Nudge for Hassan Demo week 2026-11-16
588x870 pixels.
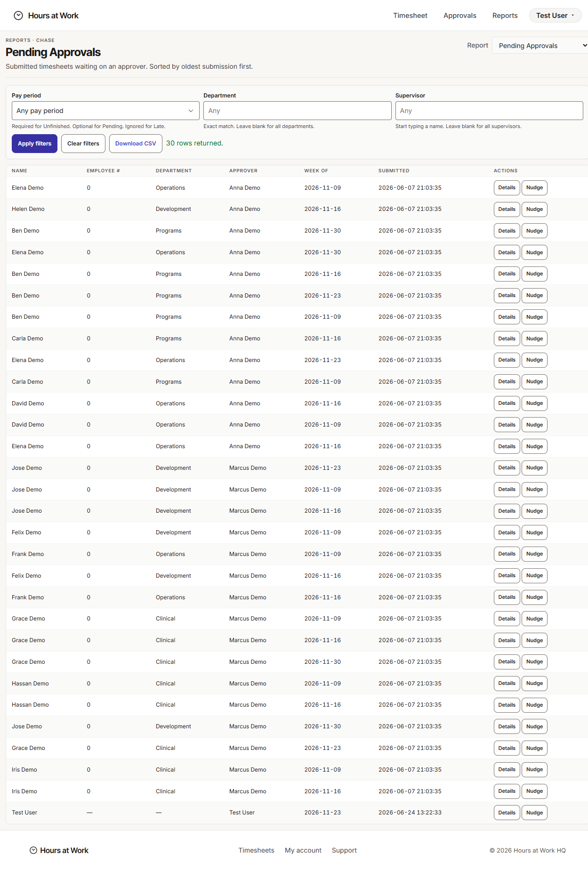point(534,705)
